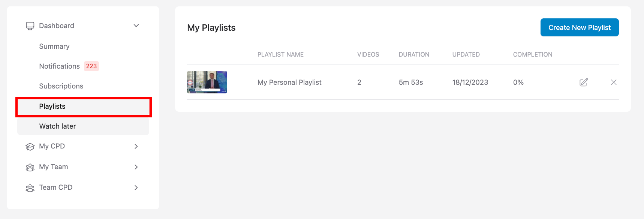Image resolution: width=644 pixels, height=219 pixels.
Task: Click the My Team people icon
Action: coord(30,167)
